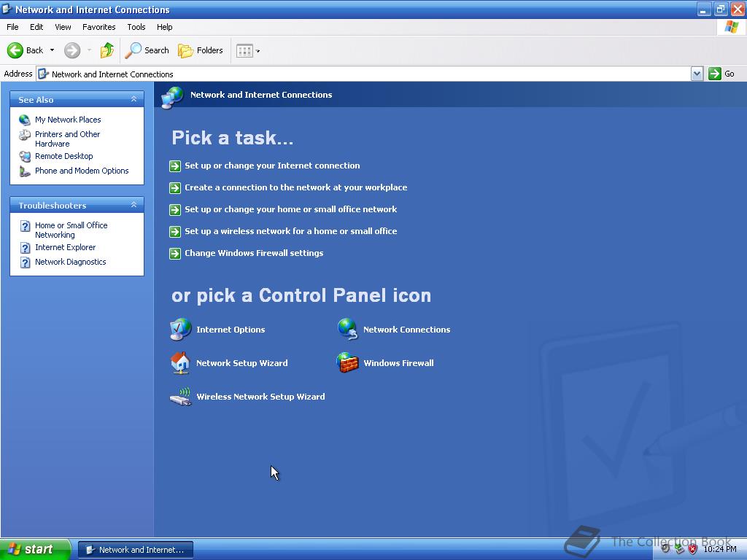Open the Network Connections label
The width and height of the screenshot is (747, 560).
pos(406,330)
